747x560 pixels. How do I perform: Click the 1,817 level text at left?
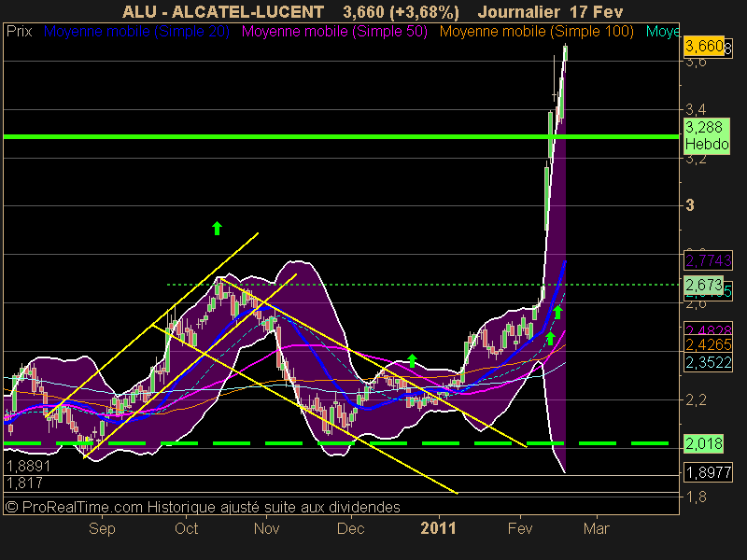tap(24, 483)
